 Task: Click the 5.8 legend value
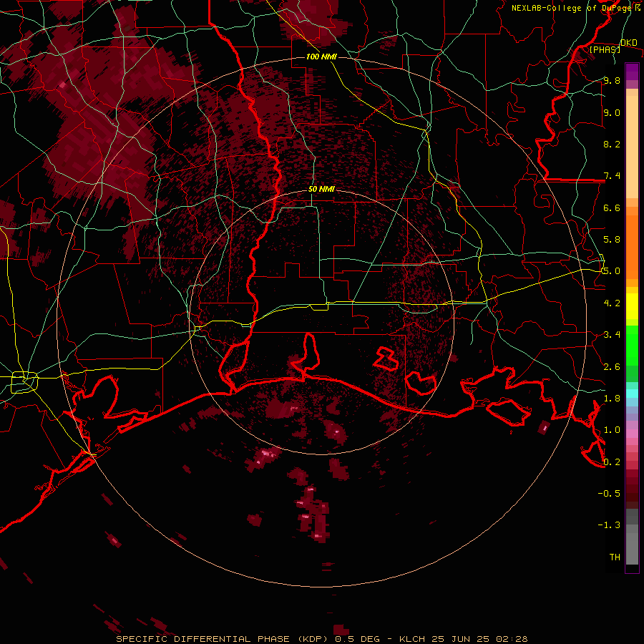pos(612,240)
